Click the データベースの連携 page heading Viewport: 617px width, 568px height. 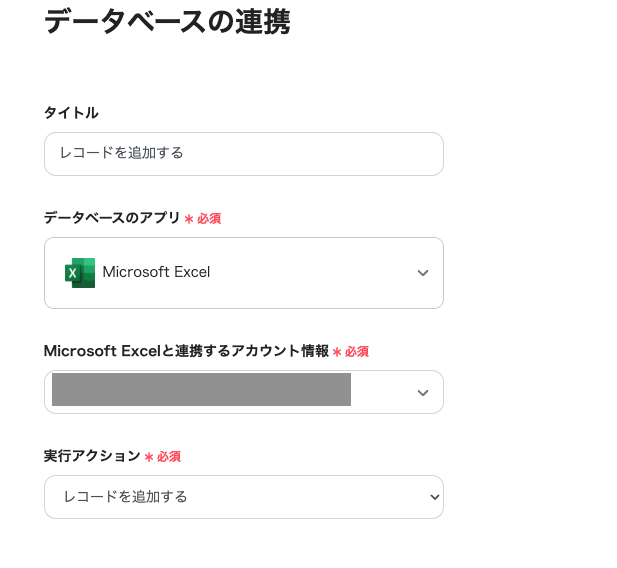click(x=167, y=21)
